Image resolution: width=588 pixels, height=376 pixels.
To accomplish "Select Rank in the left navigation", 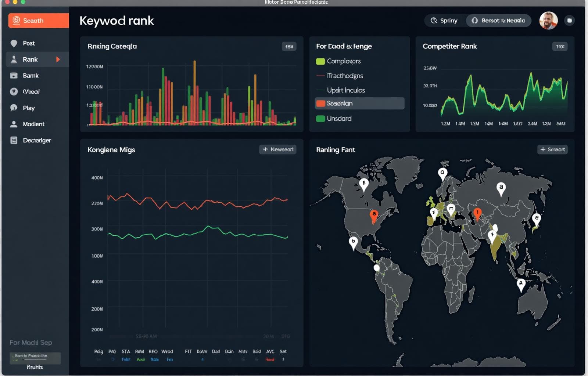I will point(31,59).
